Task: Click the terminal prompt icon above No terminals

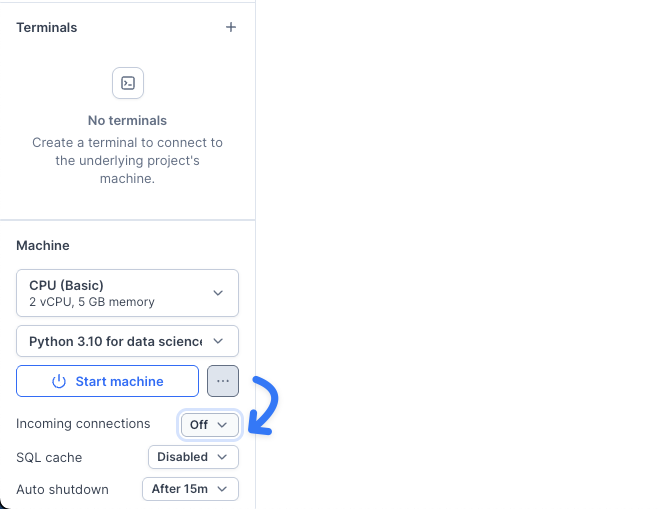Action: click(x=128, y=83)
